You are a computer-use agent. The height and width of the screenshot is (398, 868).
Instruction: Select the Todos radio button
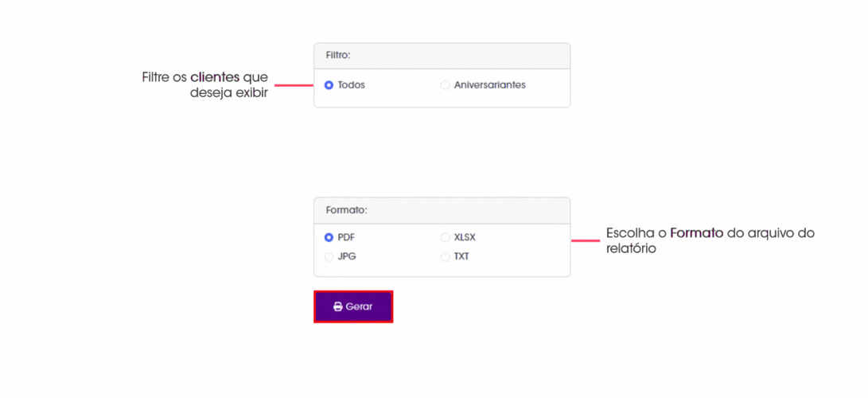coord(329,85)
